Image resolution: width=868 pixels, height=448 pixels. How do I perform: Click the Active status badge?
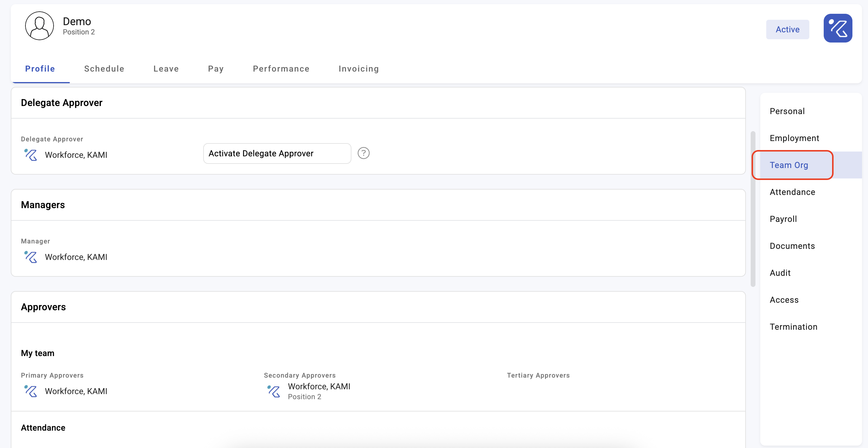tap(787, 30)
